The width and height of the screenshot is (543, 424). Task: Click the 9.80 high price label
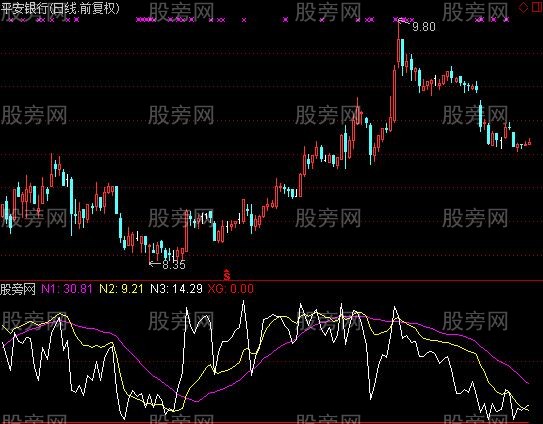(x=424, y=27)
